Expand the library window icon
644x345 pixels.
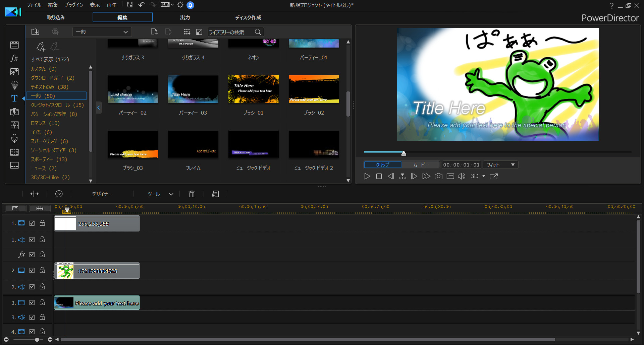click(199, 32)
